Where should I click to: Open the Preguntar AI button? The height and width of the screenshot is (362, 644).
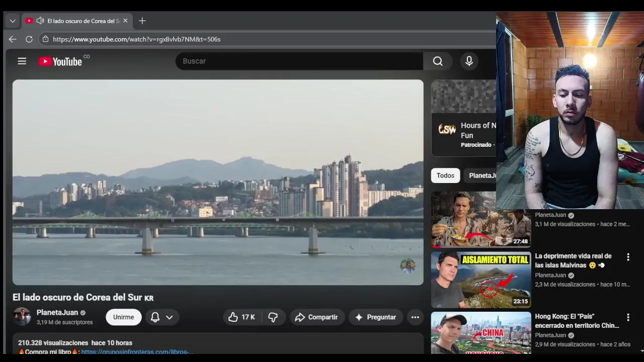pos(376,317)
